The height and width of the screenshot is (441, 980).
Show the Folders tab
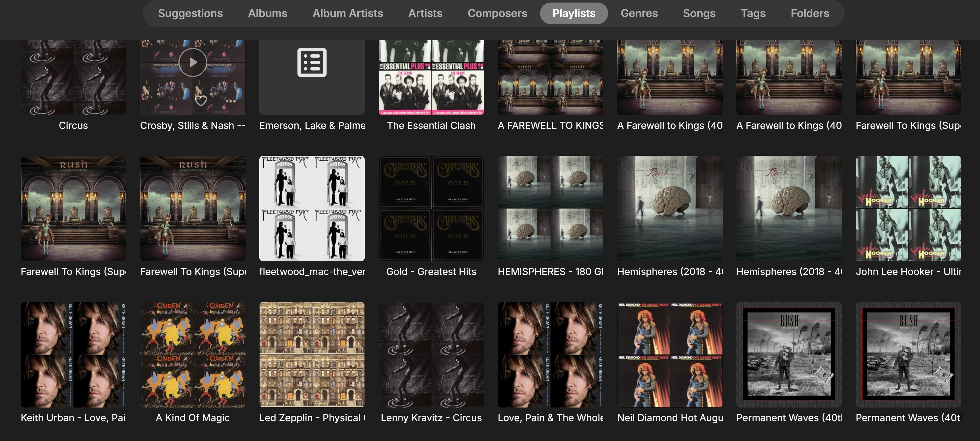[x=810, y=13]
